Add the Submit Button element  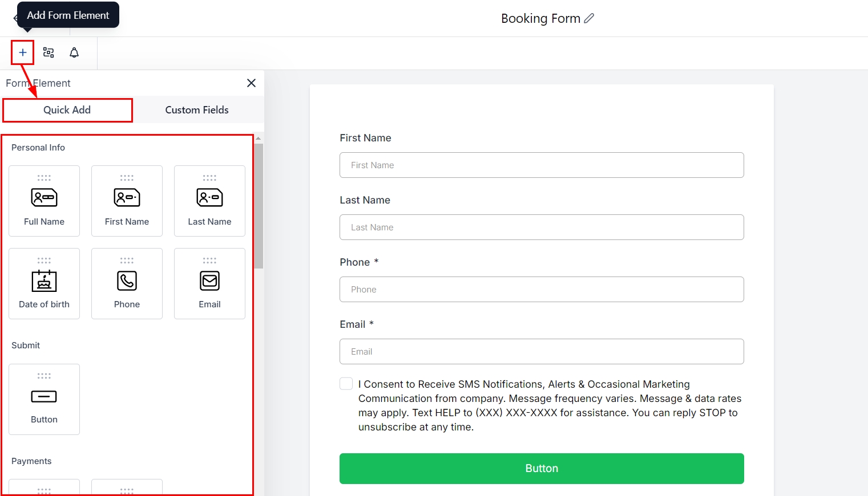pyautogui.click(x=44, y=399)
